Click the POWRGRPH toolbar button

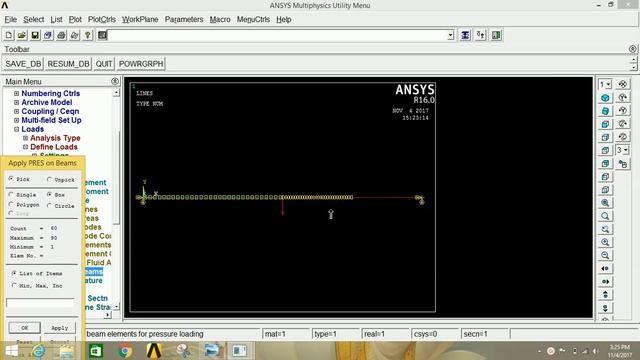(x=141, y=64)
